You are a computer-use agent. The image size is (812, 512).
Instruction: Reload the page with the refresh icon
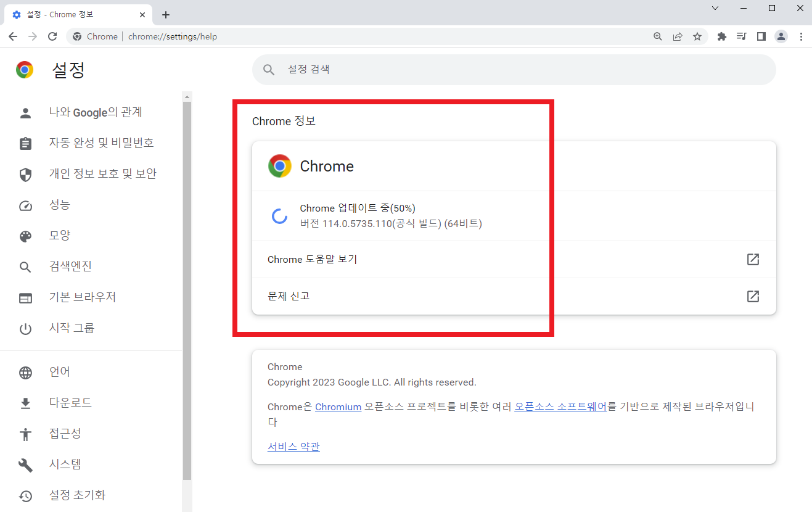point(52,36)
